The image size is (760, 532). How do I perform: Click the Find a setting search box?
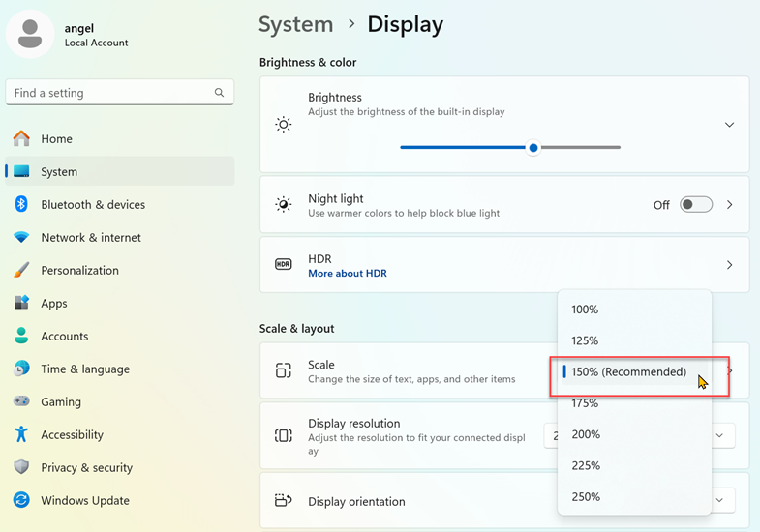tap(111, 93)
